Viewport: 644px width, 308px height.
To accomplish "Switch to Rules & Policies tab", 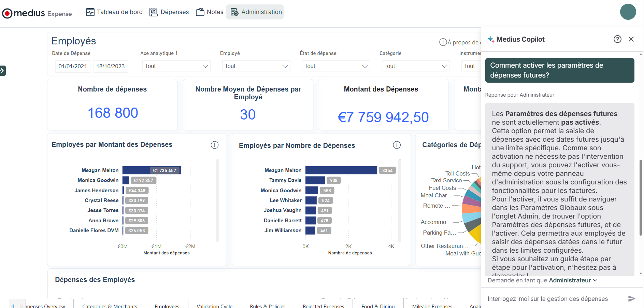I will pos(268,306).
